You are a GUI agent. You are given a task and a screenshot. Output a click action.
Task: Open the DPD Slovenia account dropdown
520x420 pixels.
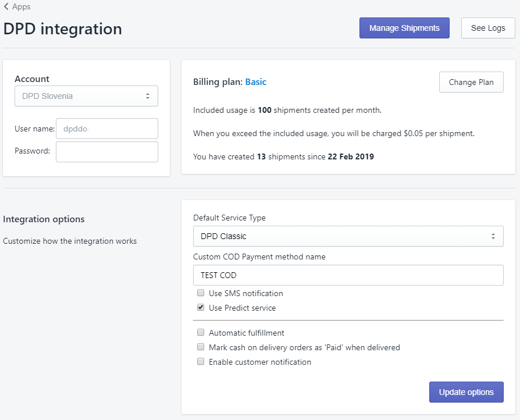[x=86, y=96]
